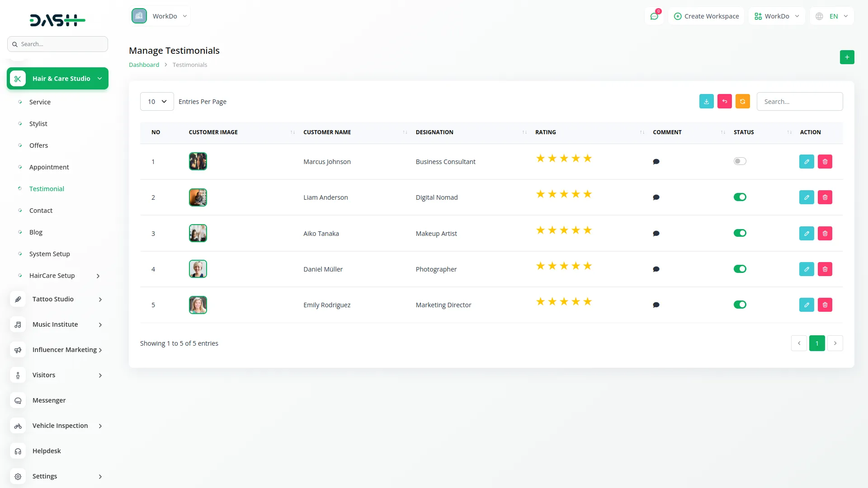This screenshot has width=868, height=488.
Task: Click the red reset undo icon
Action: [724, 101]
